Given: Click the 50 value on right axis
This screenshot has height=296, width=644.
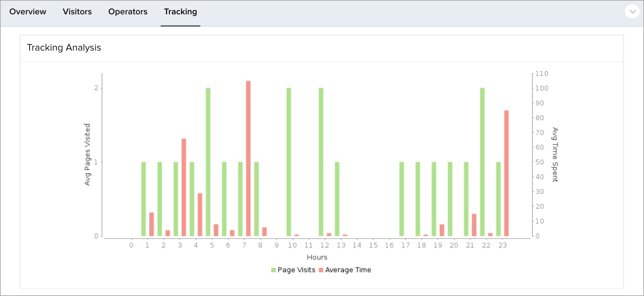Looking at the screenshot, I should 540,162.
